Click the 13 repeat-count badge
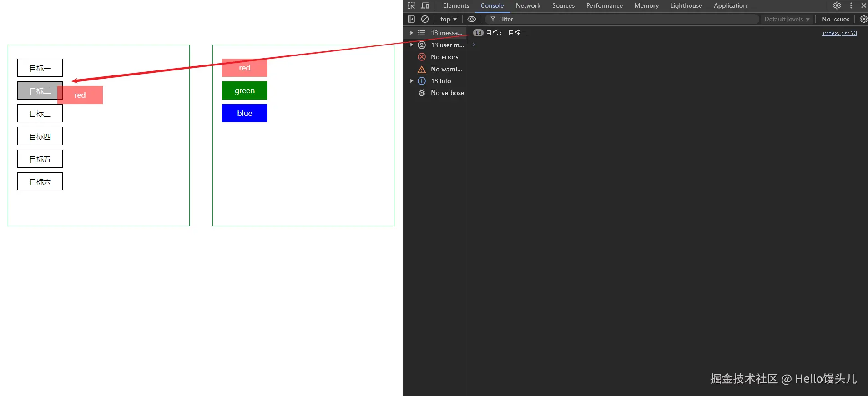Image resolution: width=868 pixels, height=396 pixels. coord(478,33)
